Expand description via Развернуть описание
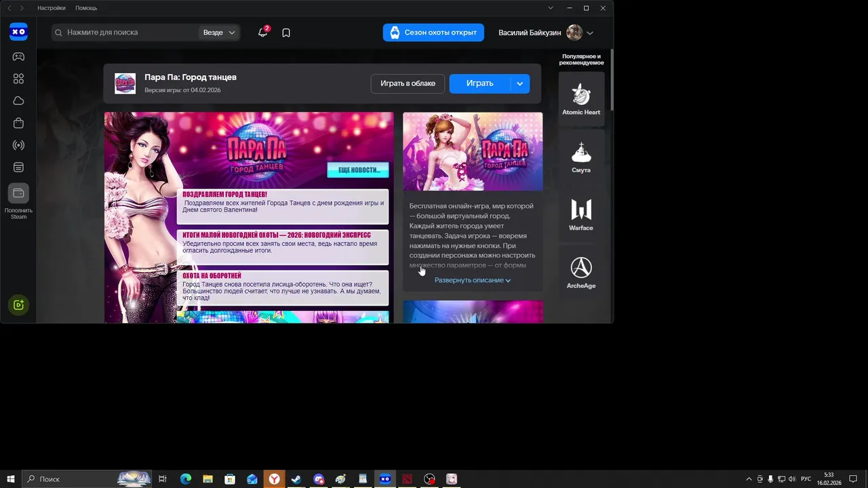 point(473,280)
